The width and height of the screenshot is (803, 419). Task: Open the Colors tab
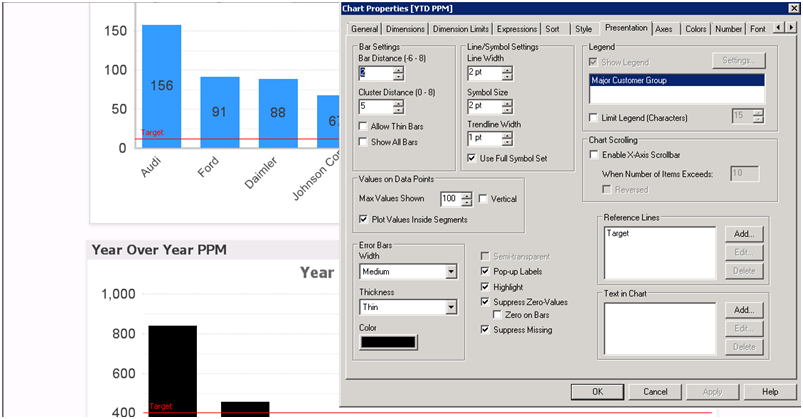tap(695, 29)
